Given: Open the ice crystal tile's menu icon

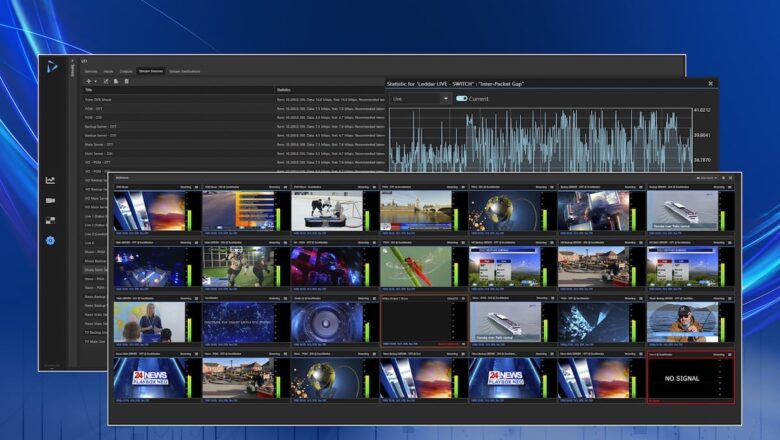Looking at the screenshot, I should (x=641, y=298).
